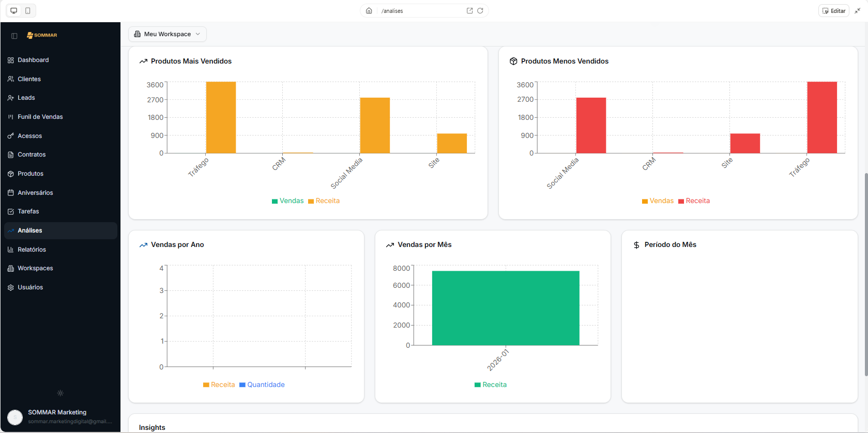Screen dimensions: 868x433
Task: Collapse the sidebar with the panel toggle
Action: pos(14,36)
